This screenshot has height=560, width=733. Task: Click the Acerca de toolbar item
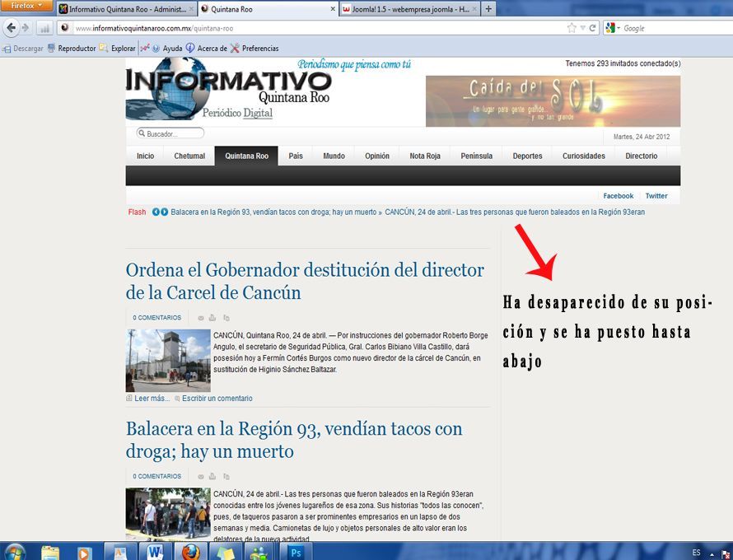[x=207, y=48]
